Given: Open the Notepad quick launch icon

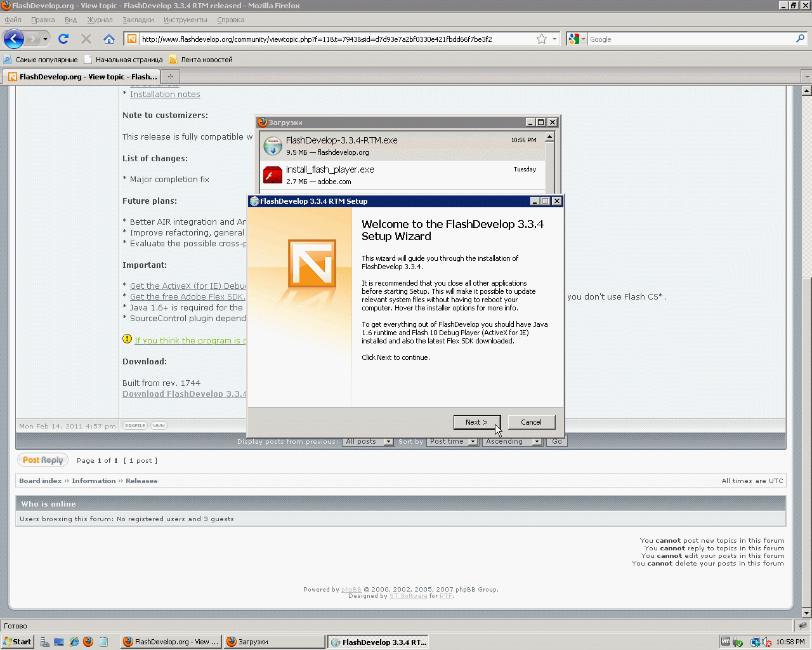Looking at the screenshot, I should point(103,642).
